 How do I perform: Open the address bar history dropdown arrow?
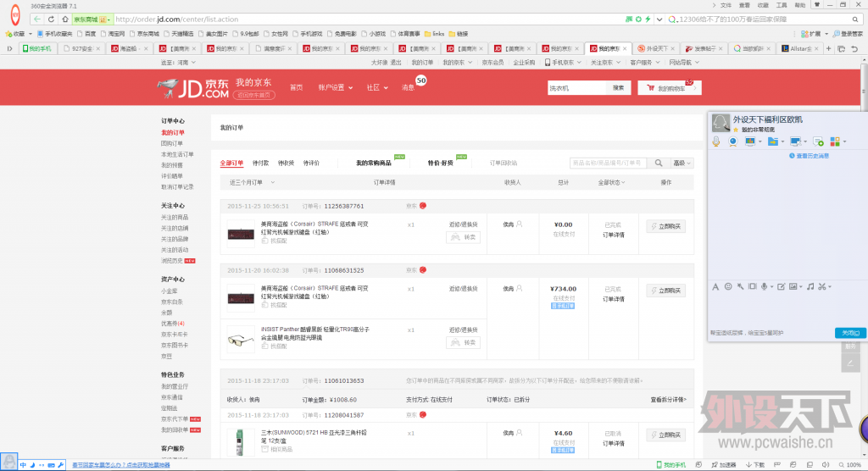659,19
